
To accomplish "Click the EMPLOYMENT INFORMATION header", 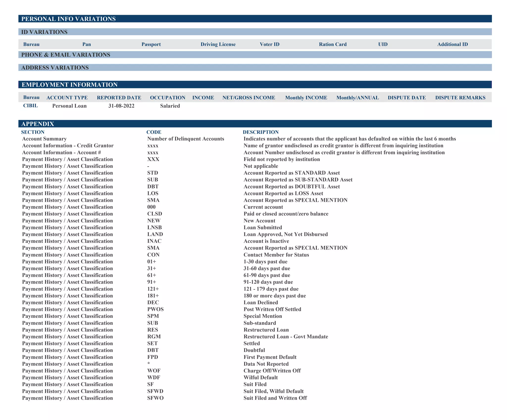I will click(255, 85).
